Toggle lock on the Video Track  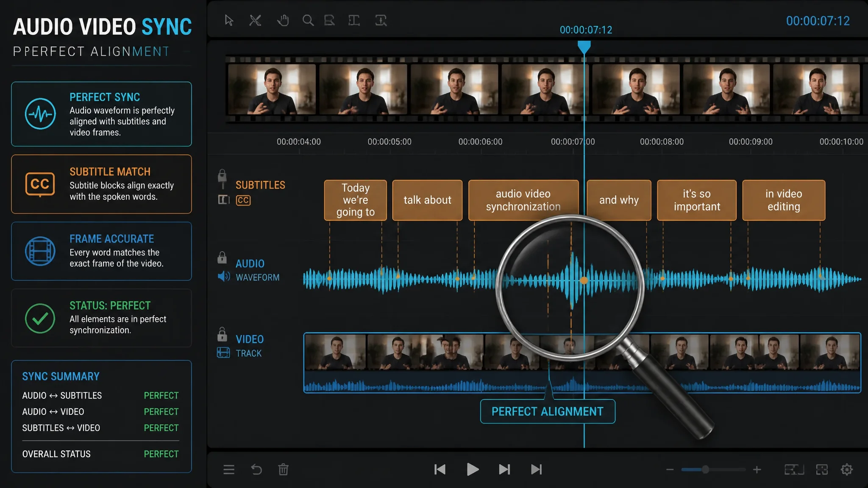tap(222, 334)
